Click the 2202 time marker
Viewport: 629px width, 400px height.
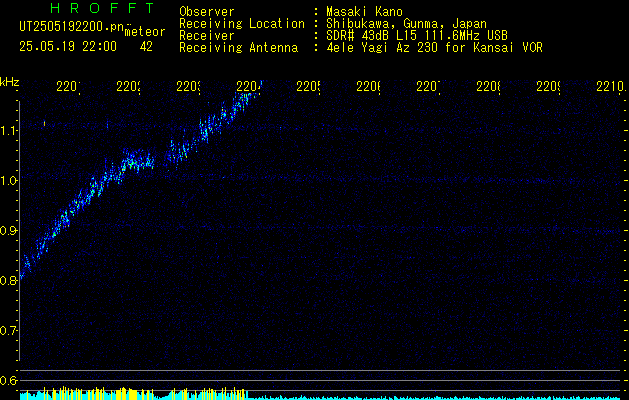coord(128,87)
